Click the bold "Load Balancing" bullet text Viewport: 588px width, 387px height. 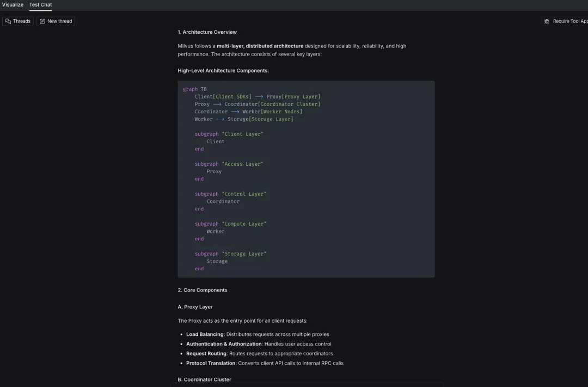point(205,334)
